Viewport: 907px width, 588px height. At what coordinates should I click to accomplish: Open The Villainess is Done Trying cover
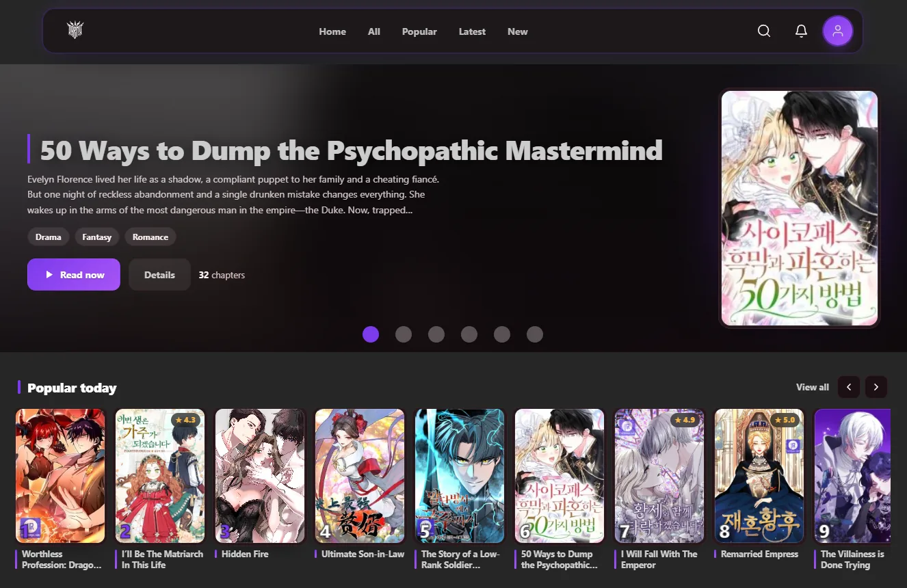pyautogui.click(x=853, y=476)
